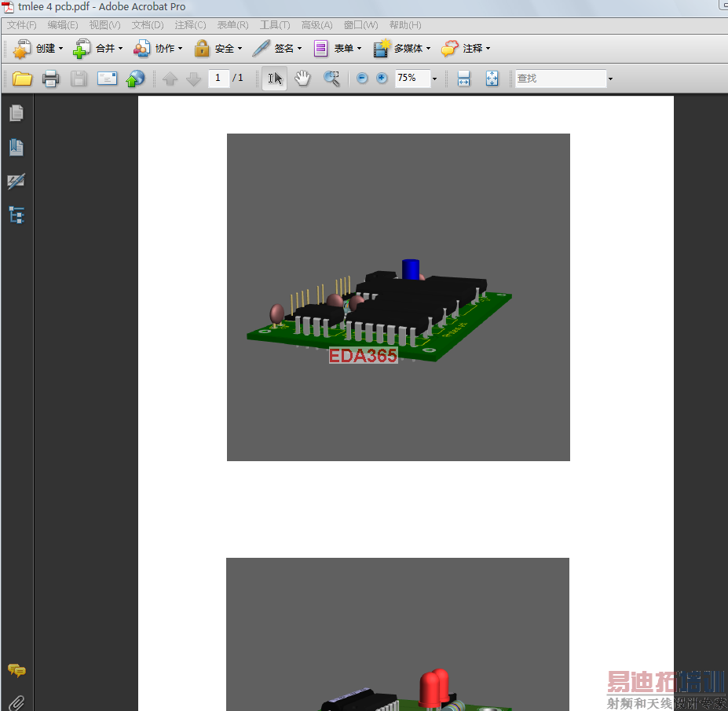728x711 pixels.
Task: Expand the 安全 (Secure) dropdown
Action: pos(240,49)
